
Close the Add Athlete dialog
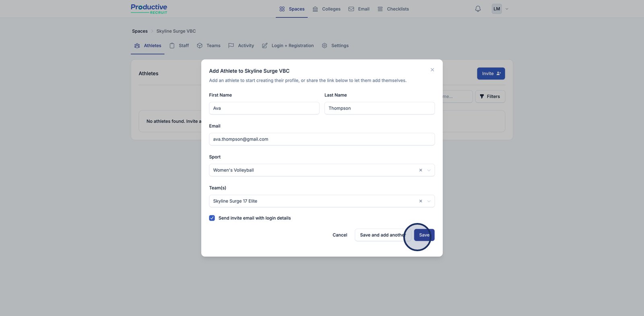tap(432, 70)
